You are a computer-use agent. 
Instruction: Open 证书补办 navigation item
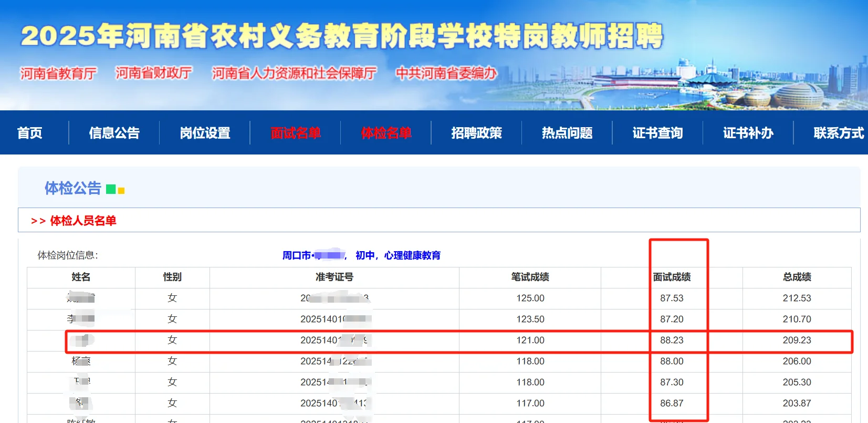749,133
